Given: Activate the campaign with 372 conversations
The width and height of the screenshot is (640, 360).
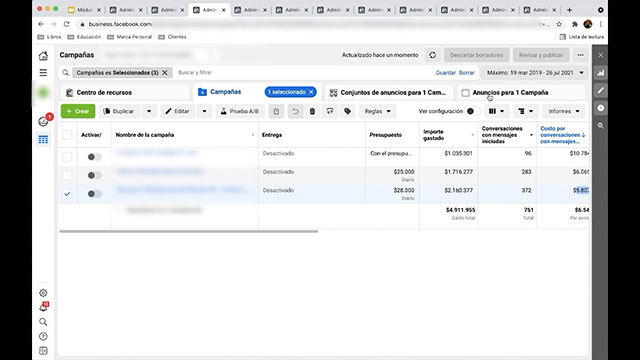Looking at the screenshot, I should [x=94, y=194].
